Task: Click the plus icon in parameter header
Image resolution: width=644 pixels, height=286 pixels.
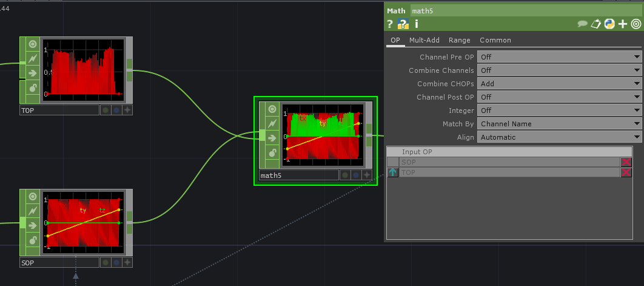Action: tap(623, 24)
